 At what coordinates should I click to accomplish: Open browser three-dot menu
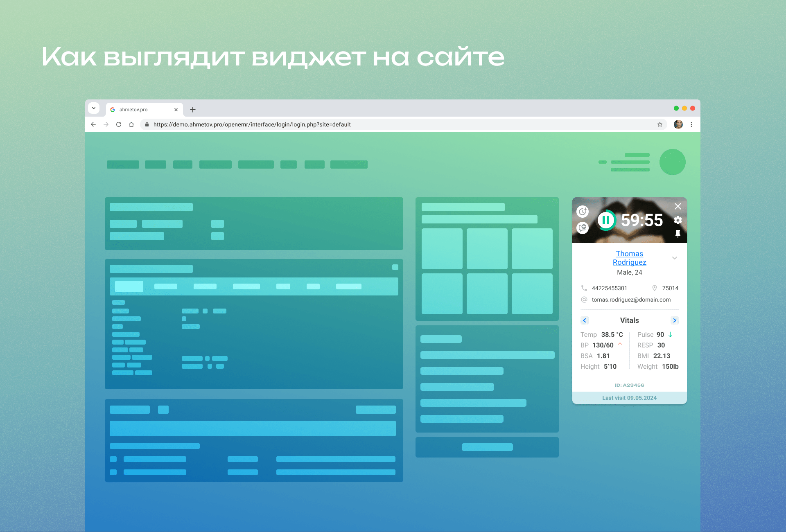coord(691,124)
